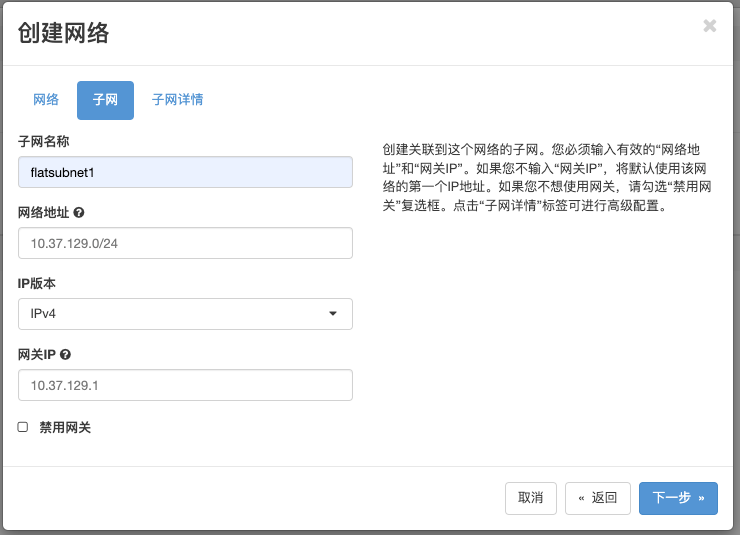Image resolution: width=740 pixels, height=535 pixels.
Task: Switch to the 网络 tab
Action: click(x=46, y=100)
